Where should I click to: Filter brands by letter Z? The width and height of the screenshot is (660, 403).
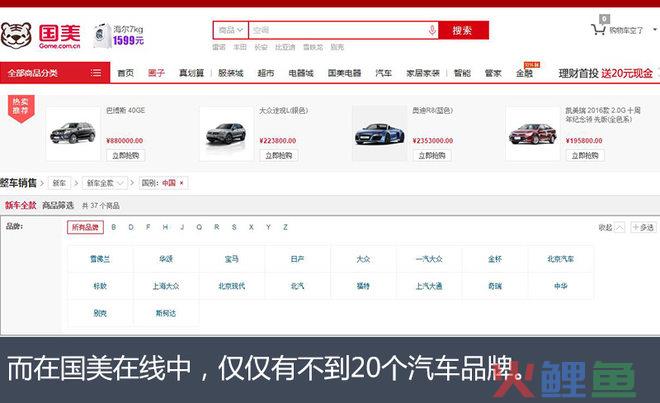tap(285, 227)
